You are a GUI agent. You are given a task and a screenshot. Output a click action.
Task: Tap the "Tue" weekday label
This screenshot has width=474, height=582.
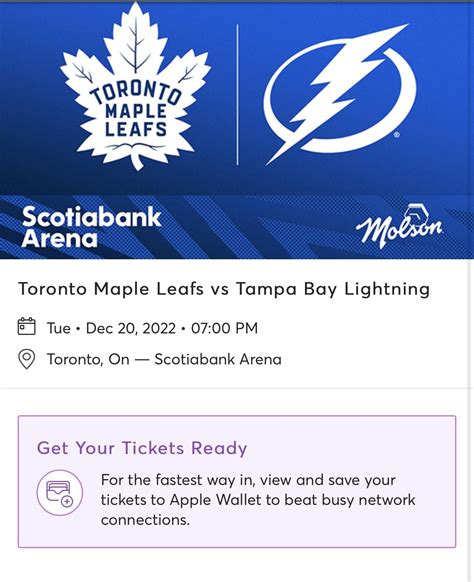[59, 328]
